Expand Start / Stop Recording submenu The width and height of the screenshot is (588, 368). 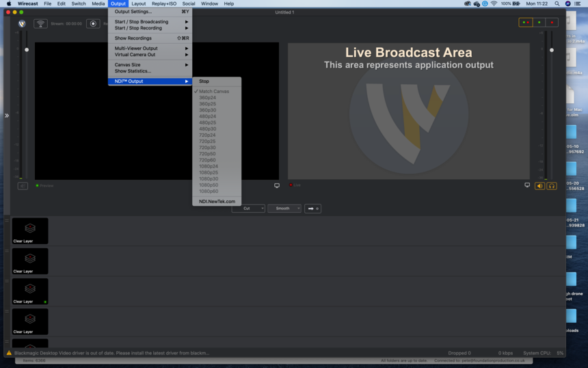(150, 28)
